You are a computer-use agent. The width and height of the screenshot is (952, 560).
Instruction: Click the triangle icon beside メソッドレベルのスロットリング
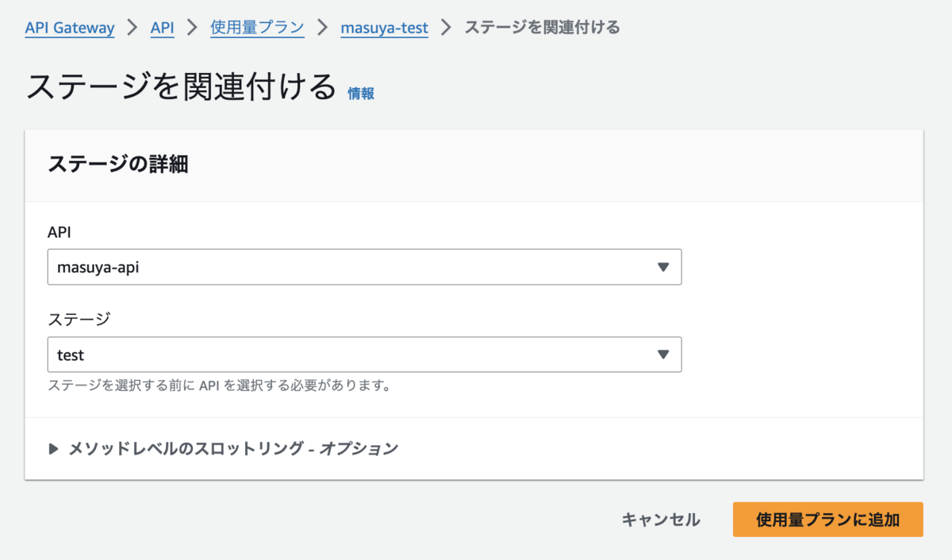click(x=54, y=449)
